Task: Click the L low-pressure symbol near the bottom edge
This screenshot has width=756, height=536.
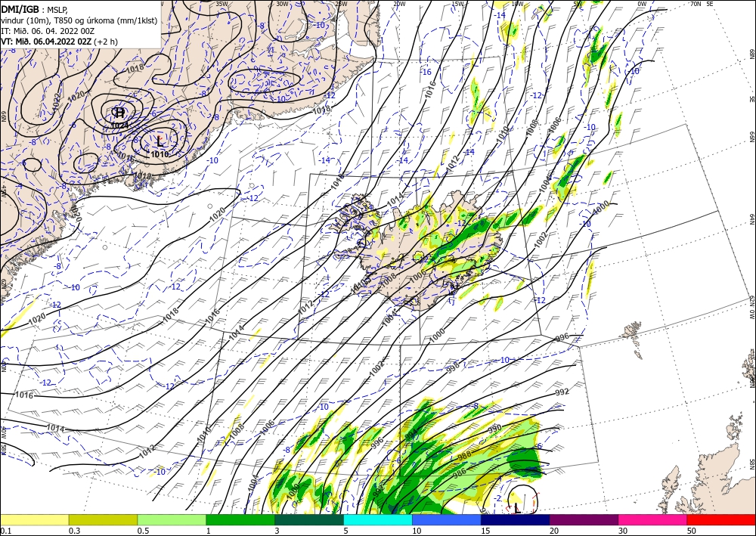Action: pyautogui.click(x=517, y=508)
